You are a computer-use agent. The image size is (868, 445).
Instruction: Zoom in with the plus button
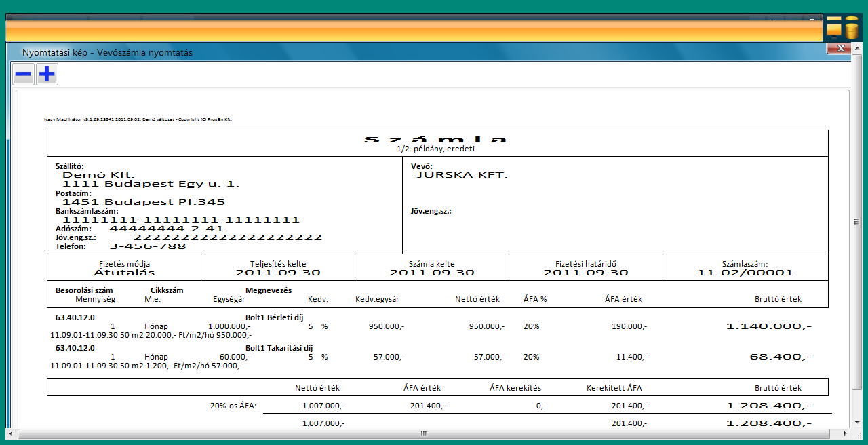pos(47,75)
